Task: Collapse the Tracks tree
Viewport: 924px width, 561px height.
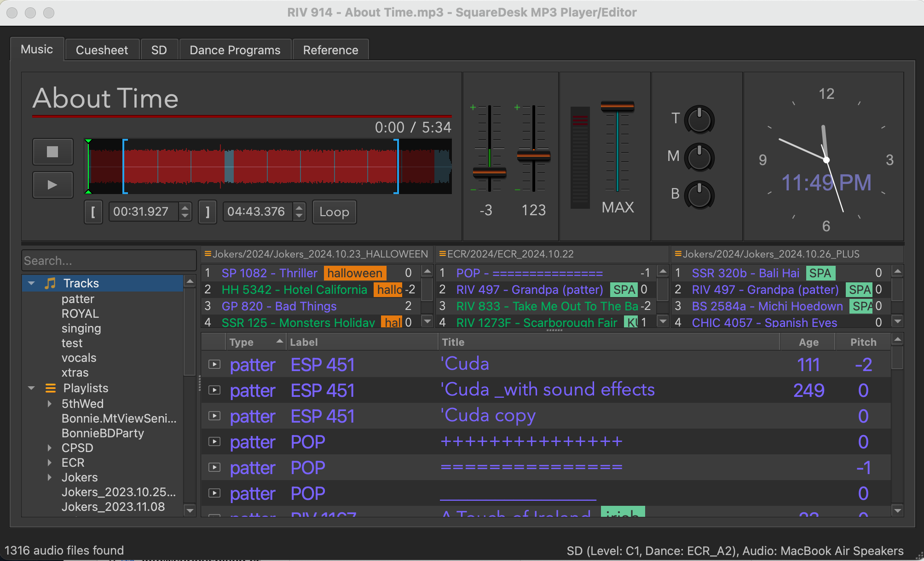Action: tap(31, 283)
